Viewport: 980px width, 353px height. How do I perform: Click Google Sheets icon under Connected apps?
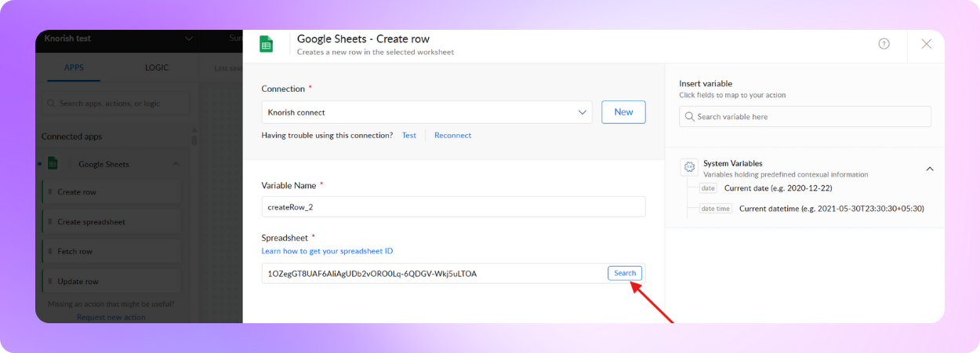click(53, 164)
